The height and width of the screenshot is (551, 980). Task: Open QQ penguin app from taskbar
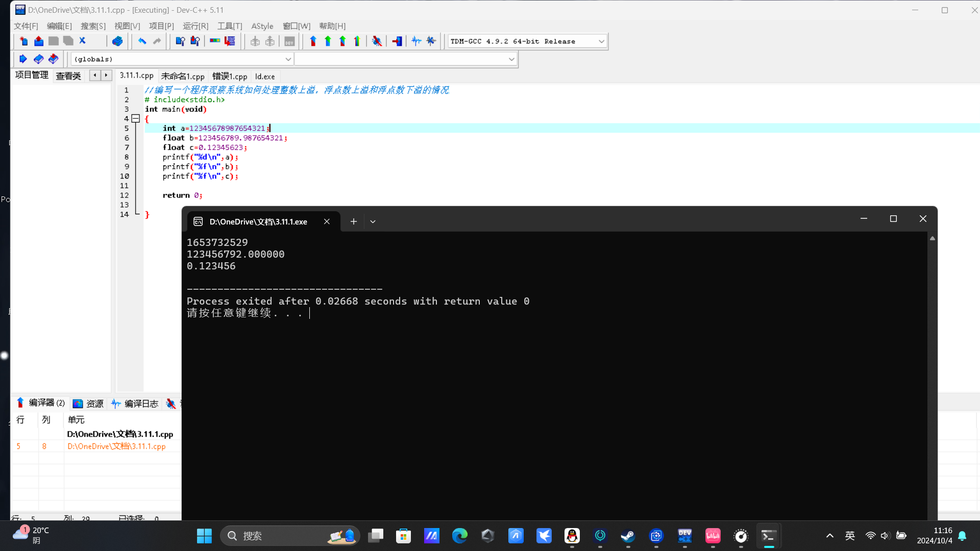(572, 536)
